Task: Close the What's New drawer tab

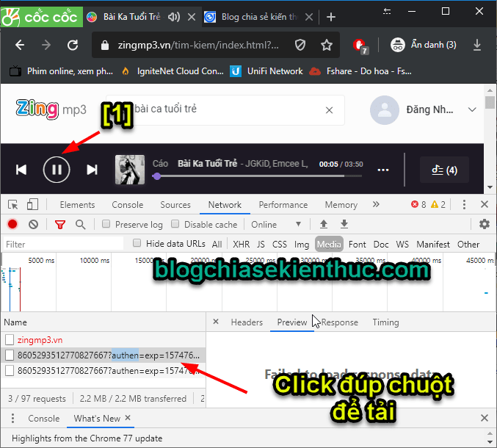Action: click(x=128, y=418)
